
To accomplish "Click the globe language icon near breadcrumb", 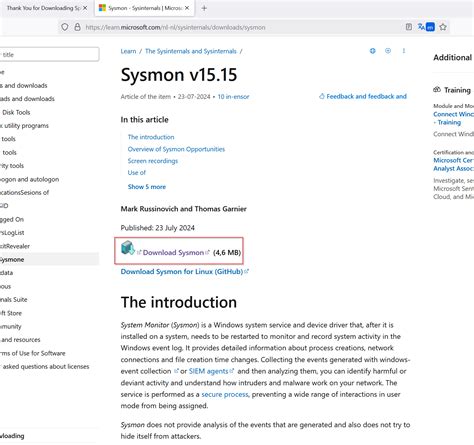I will point(373,51).
